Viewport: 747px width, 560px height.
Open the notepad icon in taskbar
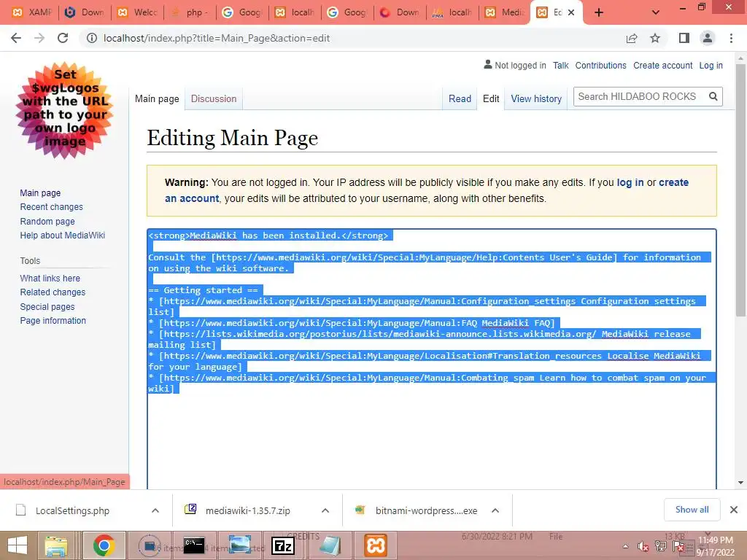point(330,545)
